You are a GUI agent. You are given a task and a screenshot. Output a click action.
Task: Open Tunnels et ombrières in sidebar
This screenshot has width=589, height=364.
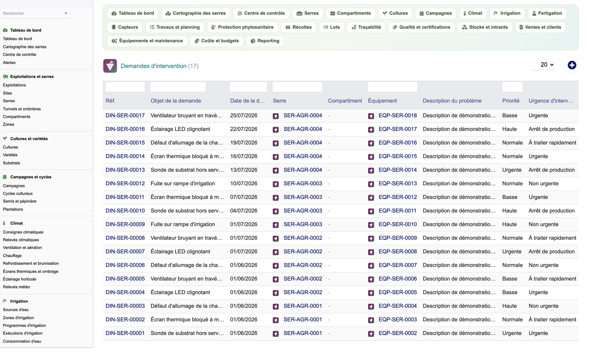pyautogui.click(x=22, y=109)
